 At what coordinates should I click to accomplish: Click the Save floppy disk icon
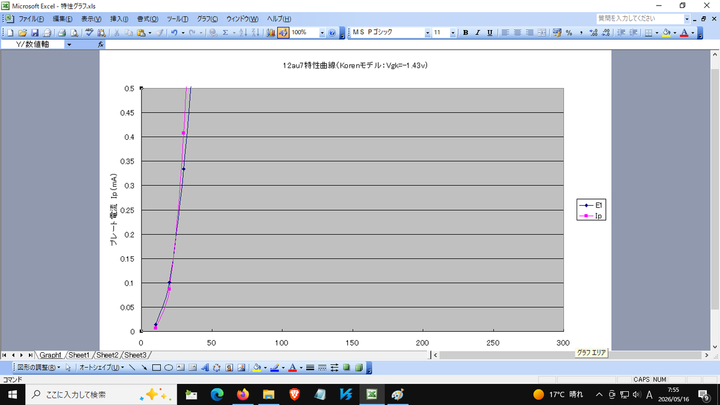coord(34,33)
